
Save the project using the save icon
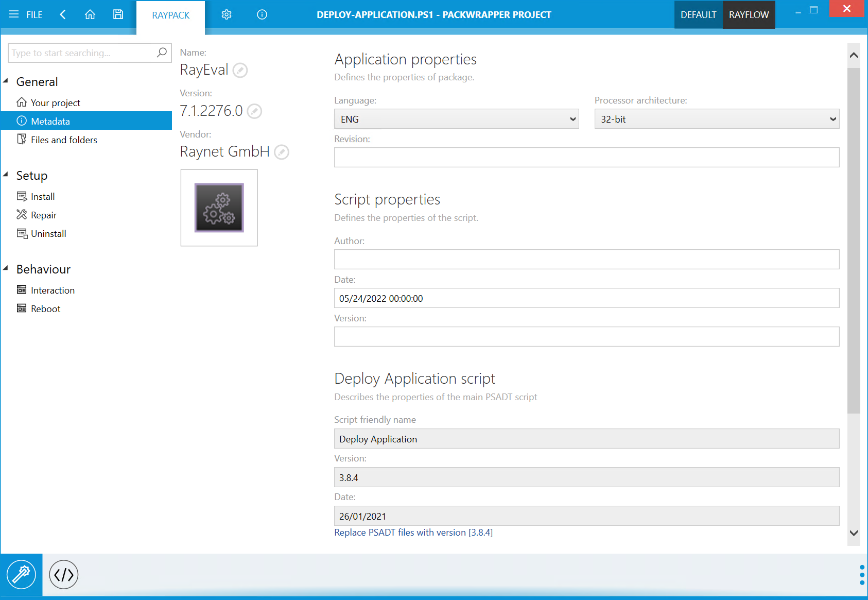[x=118, y=14]
